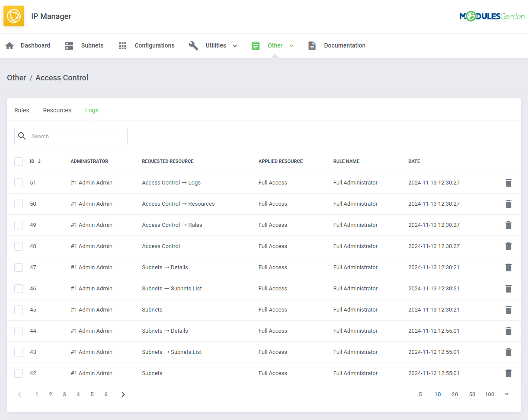The height and width of the screenshot is (420, 528).
Task: Switch to the Resources tab
Action: click(x=57, y=110)
